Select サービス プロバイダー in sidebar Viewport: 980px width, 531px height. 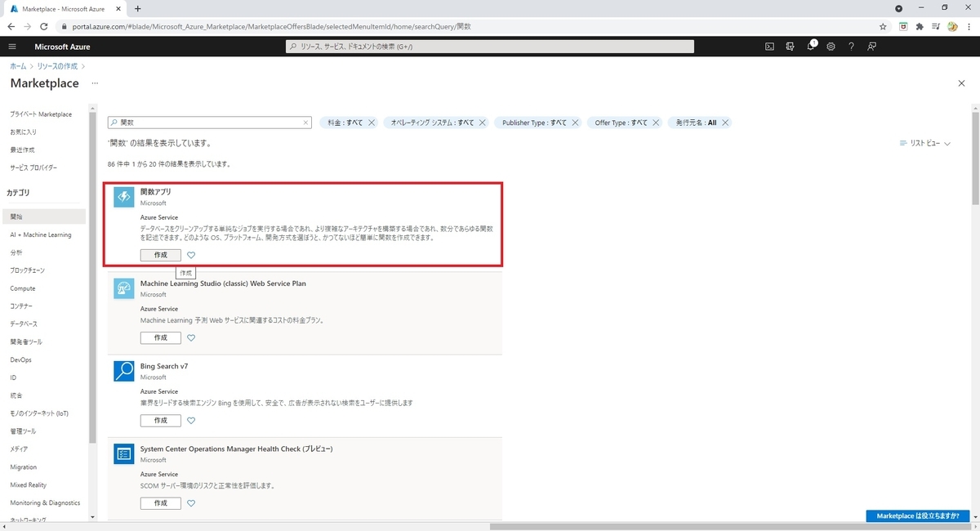tap(33, 167)
